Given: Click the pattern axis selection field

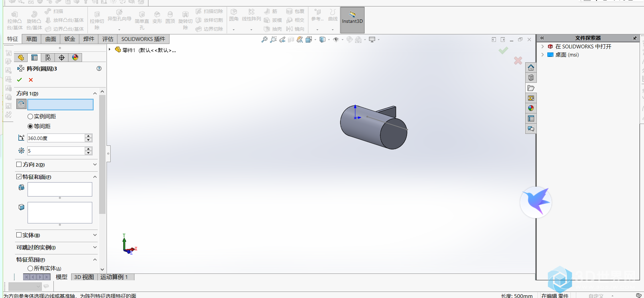Looking at the screenshot, I should click(x=60, y=105).
